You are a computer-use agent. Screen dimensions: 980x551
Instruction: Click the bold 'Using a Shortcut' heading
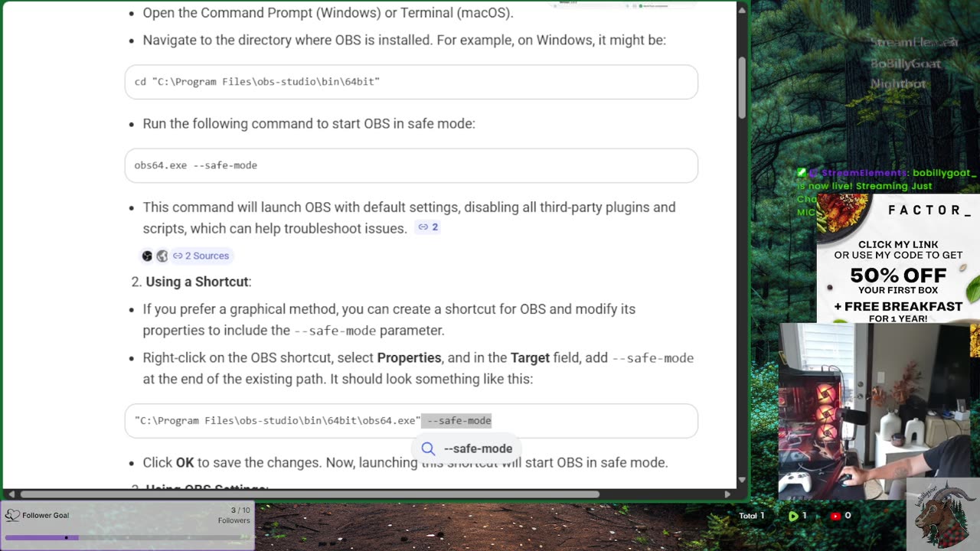(x=197, y=282)
